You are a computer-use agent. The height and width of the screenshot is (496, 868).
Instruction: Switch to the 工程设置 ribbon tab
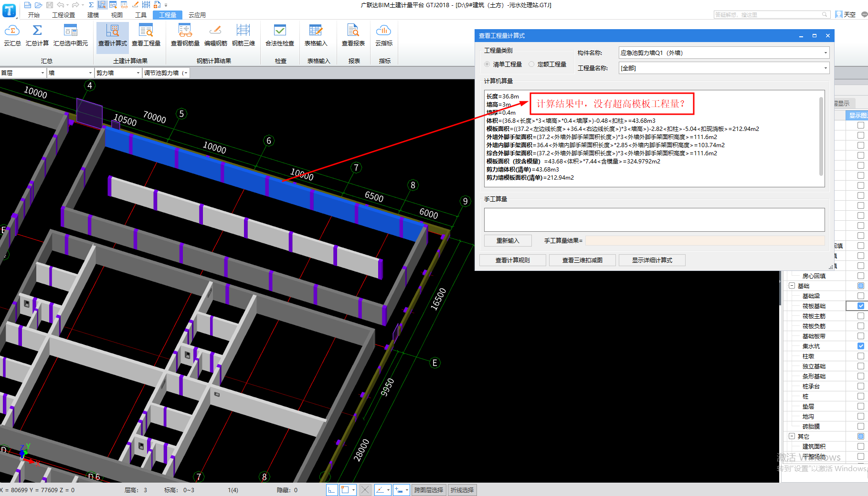pos(64,15)
